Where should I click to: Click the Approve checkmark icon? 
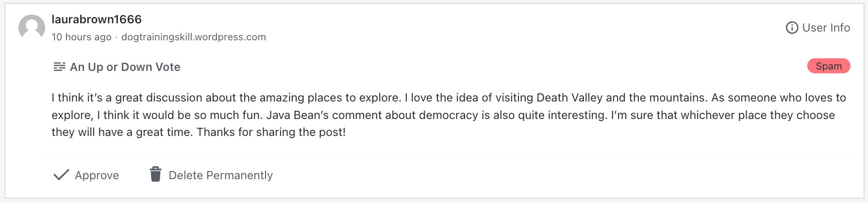click(x=61, y=175)
